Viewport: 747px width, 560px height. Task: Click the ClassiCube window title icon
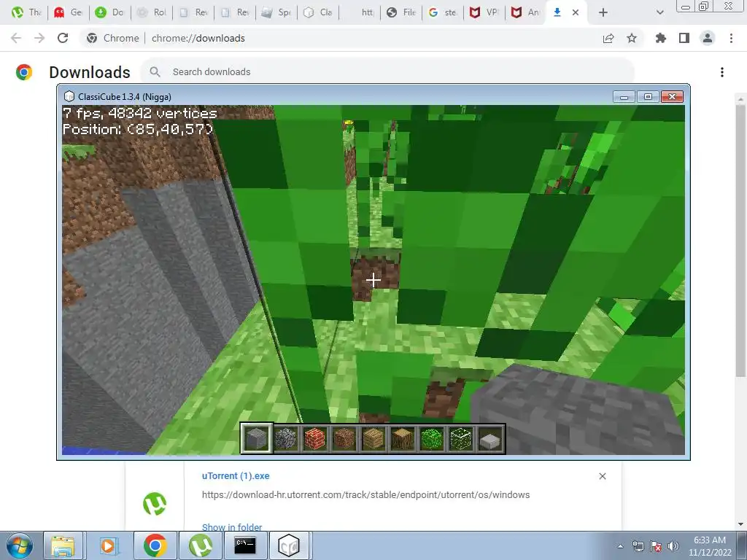(69, 97)
